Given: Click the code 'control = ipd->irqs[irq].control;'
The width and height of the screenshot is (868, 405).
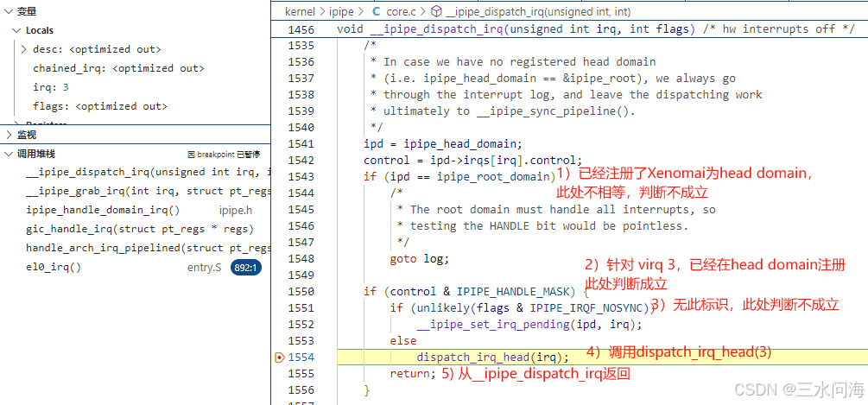Looking at the screenshot, I should tap(473, 161).
